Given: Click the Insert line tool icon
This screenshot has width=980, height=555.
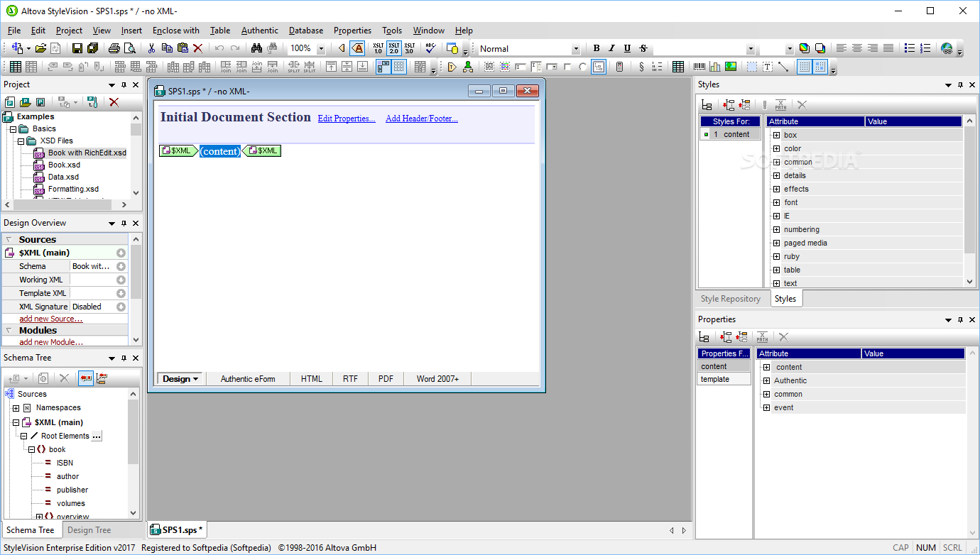Looking at the screenshot, I should 783,67.
